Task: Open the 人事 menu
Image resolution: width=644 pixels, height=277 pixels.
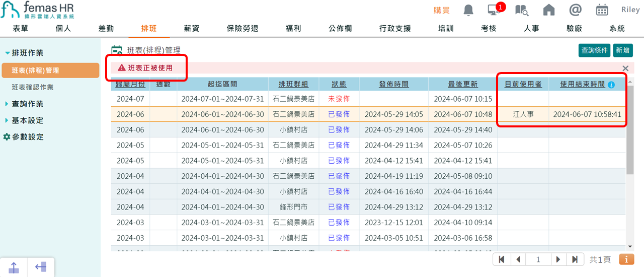Action: 531,28
